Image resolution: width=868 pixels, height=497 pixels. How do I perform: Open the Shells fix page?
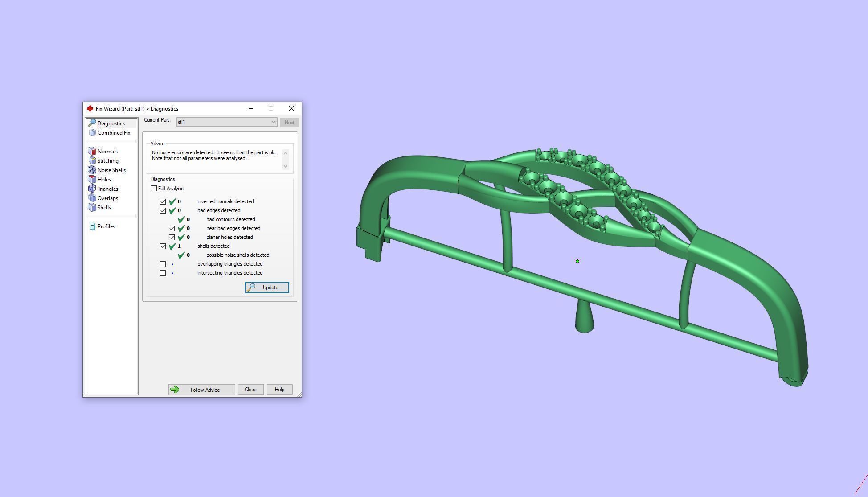[x=104, y=208]
